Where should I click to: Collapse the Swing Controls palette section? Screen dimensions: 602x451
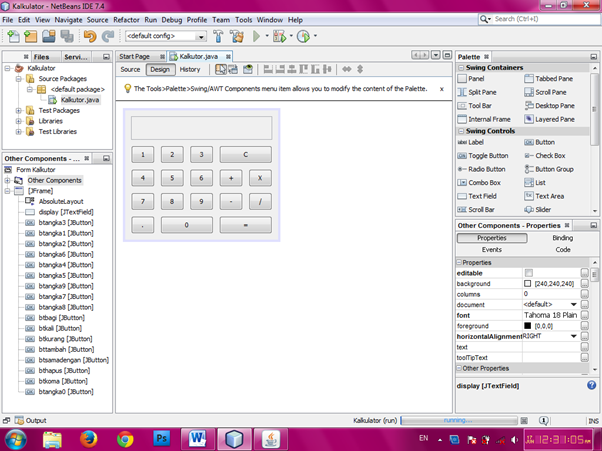tap(461, 131)
